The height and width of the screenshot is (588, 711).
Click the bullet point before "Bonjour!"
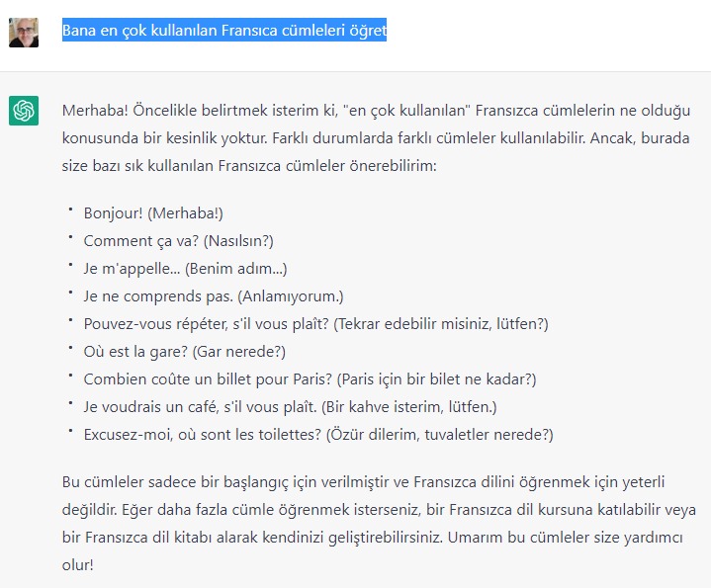point(71,210)
